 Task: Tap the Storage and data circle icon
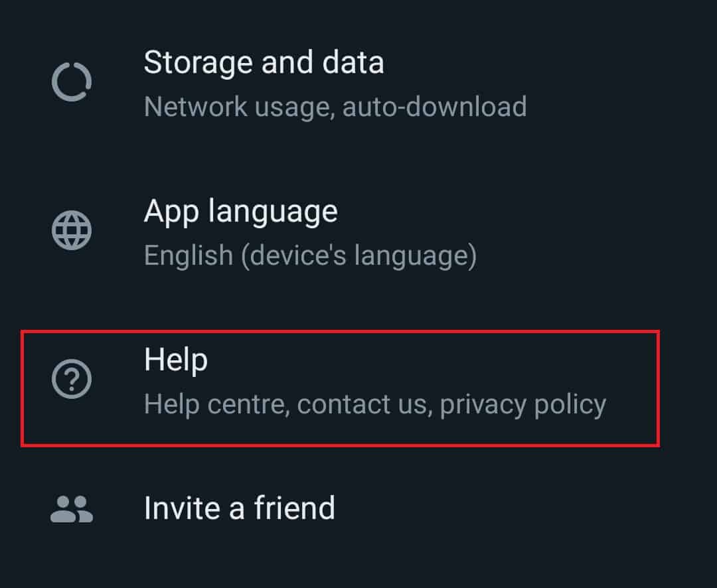(72, 82)
